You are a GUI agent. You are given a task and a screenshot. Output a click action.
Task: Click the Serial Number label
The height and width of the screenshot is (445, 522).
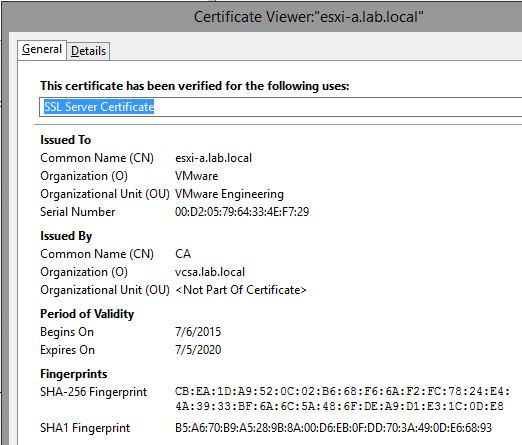(78, 212)
